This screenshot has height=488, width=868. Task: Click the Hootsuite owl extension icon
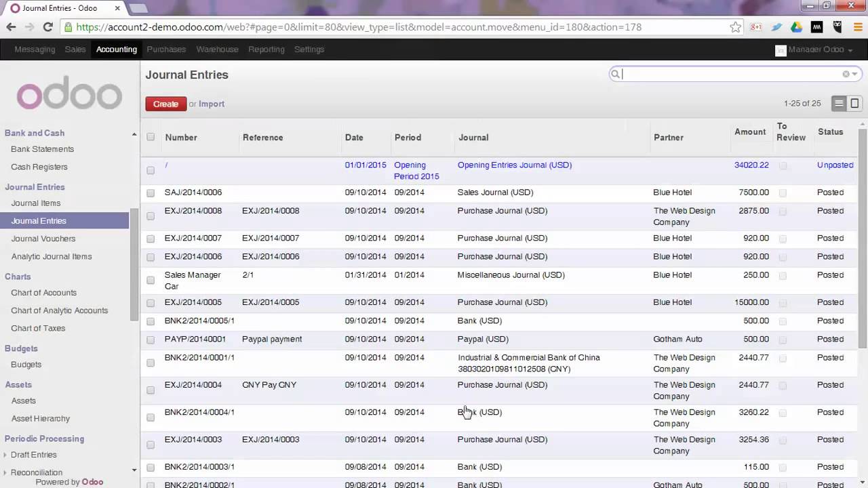tap(837, 27)
